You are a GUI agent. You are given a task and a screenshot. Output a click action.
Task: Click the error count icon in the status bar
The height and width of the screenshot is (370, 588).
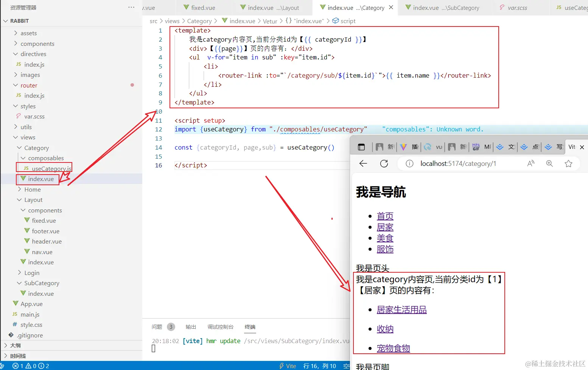[x=18, y=366]
